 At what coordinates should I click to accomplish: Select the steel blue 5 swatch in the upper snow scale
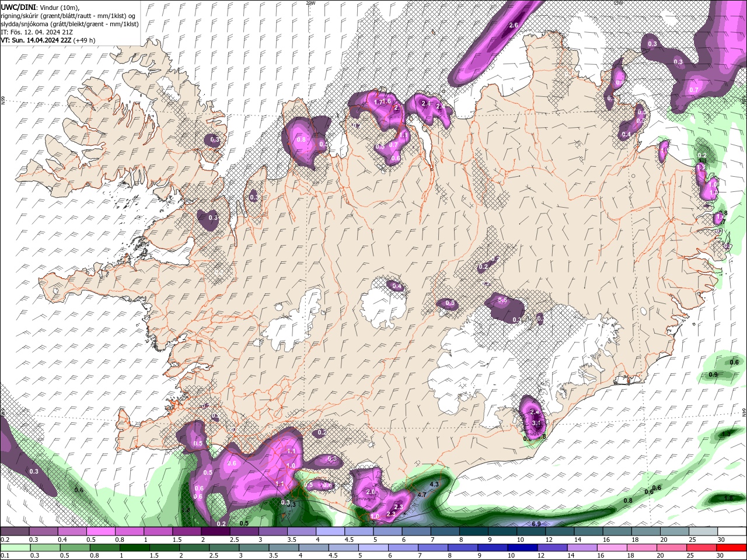(x=388, y=531)
